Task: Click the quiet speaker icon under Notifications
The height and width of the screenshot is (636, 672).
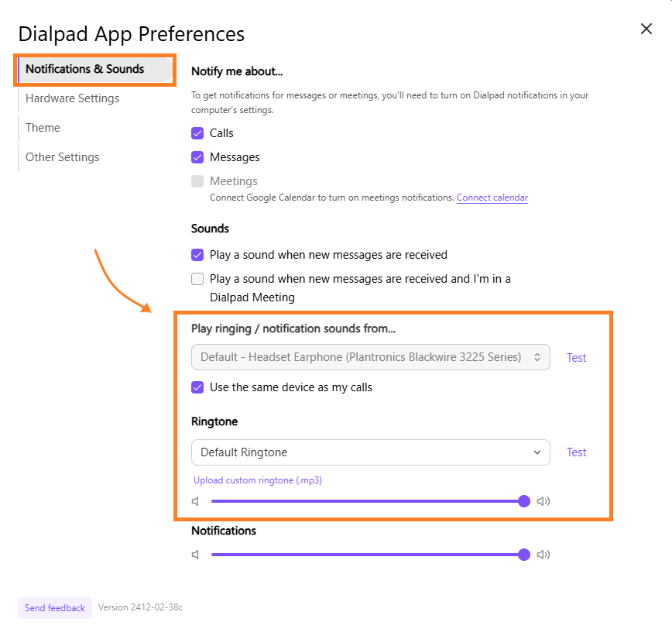Action: coord(195,555)
